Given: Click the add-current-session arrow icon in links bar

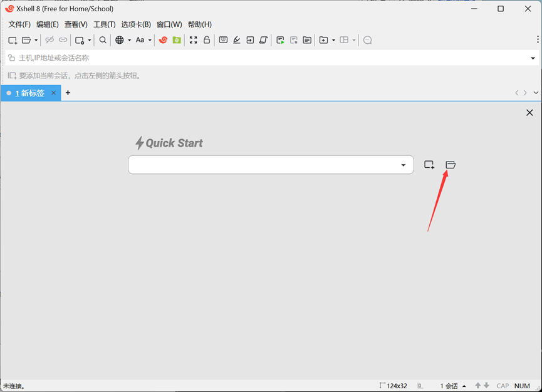Looking at the screenshot, I should [12, 76].
